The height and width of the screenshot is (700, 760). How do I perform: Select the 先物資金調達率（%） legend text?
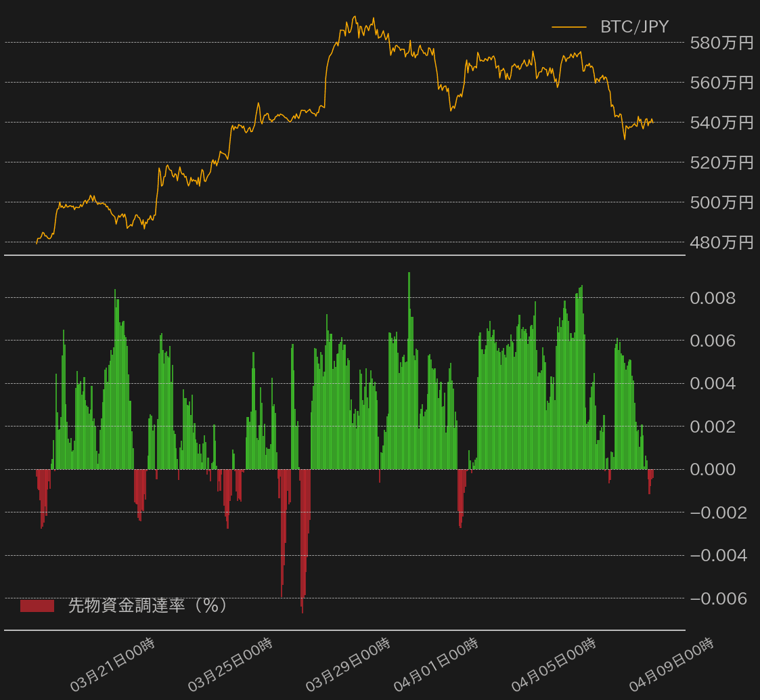pyautogui.click(x=148, y=605)
